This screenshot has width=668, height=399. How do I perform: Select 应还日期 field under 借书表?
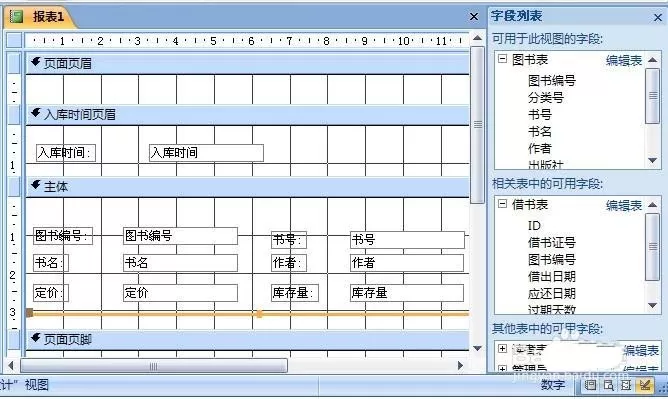[x=552, y=293]
